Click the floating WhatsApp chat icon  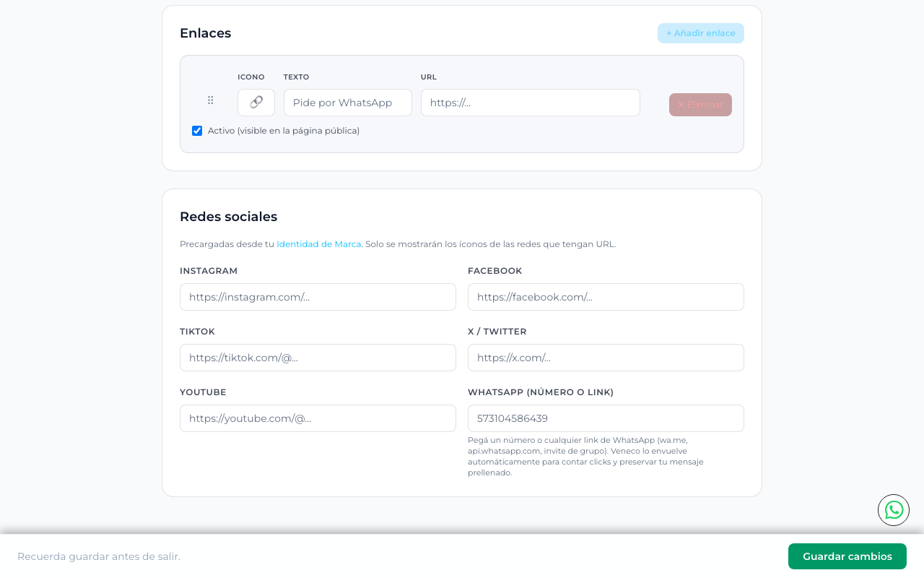point(894,510)
